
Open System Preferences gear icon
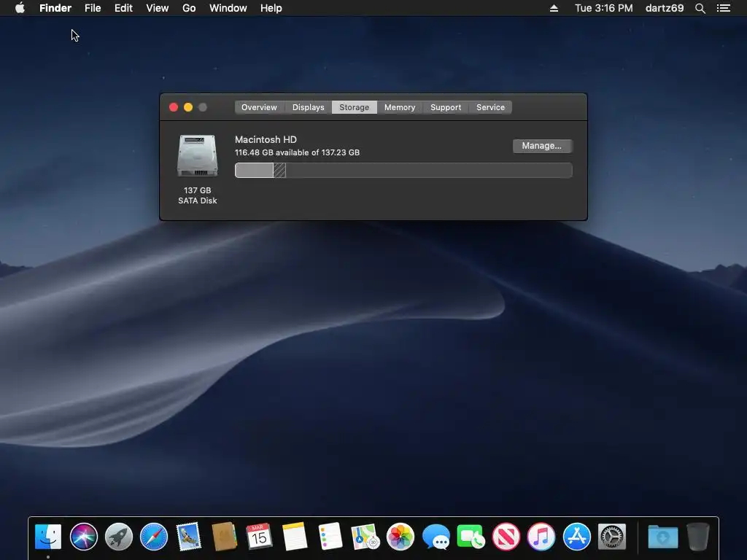click(x=612, y=537)
